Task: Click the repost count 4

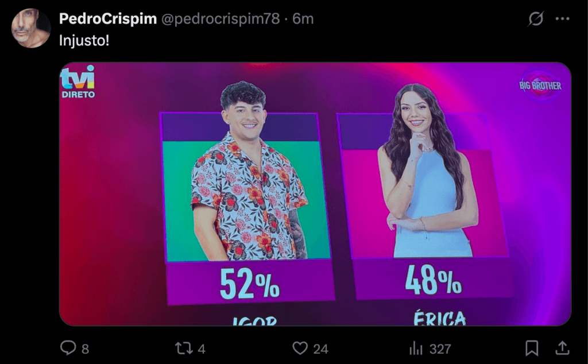Action: (x=202, y=349)
